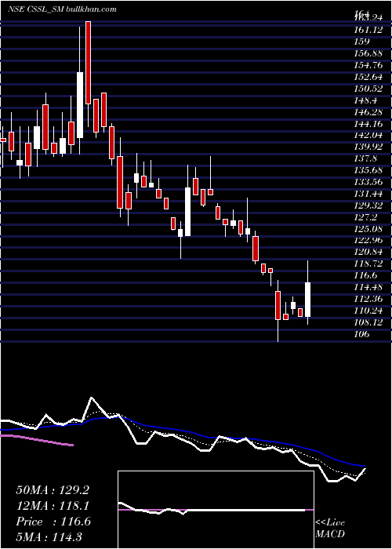Click the '<<Live' label
Image resolution: width=392 pixels, height=549 pixels.
pyautogui.click(x=330, y=523)
